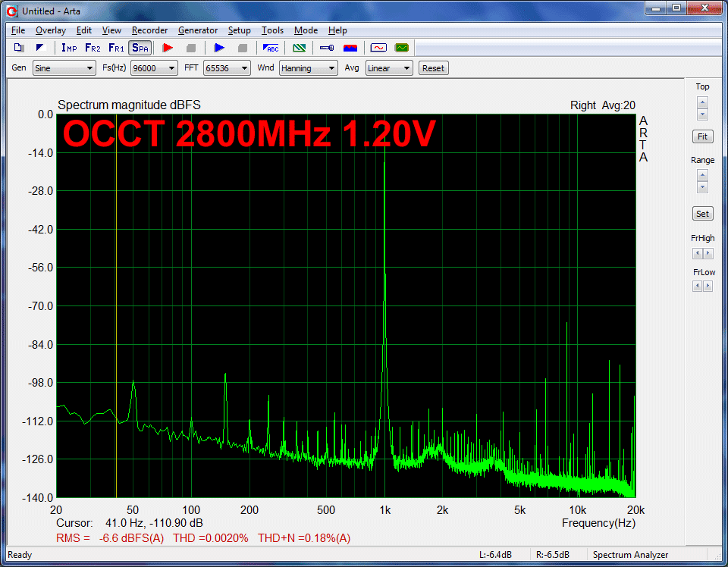Click the 'Cursor: 41.0 Hz, -110.90 dB' readout
The width and height of the screenshot is (728, 567).
pos(130,523)
